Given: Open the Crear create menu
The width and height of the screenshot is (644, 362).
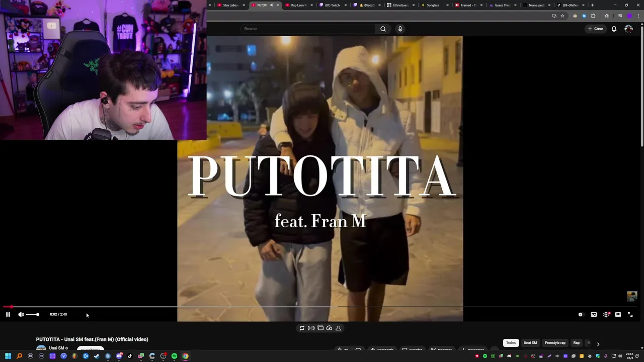Looking at the screenshot, I should (595, 29).
